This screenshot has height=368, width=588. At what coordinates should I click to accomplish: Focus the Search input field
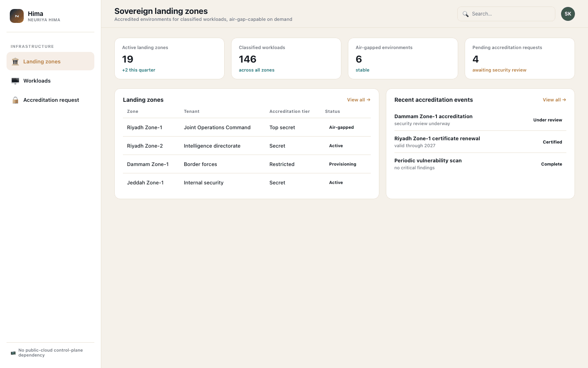point(506,14)
